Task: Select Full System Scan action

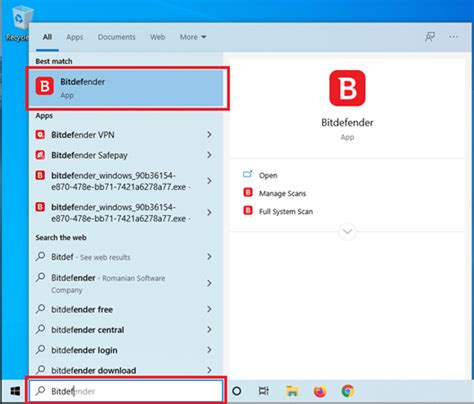Action: pyautogui.click(x=286, y=211)
